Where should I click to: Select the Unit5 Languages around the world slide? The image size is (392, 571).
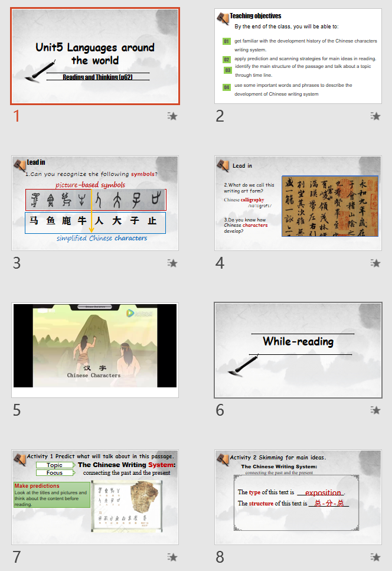point(95,56)
